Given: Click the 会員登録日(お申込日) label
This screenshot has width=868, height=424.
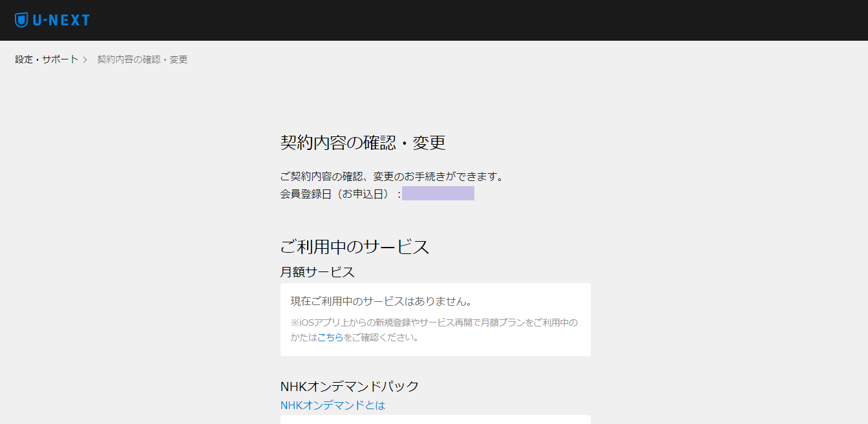Looking at the screenshot, I should [336, 193].
